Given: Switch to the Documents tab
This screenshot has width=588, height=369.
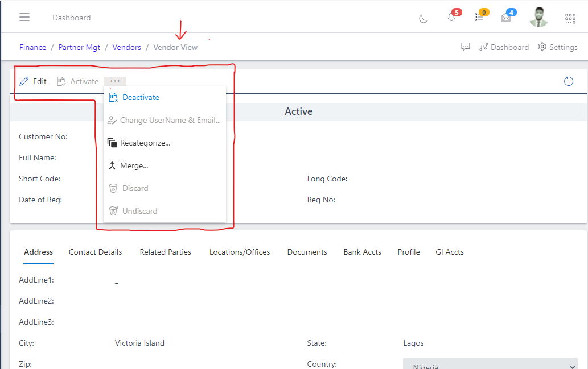Looking at the screenshot, I should coord(307,252).
